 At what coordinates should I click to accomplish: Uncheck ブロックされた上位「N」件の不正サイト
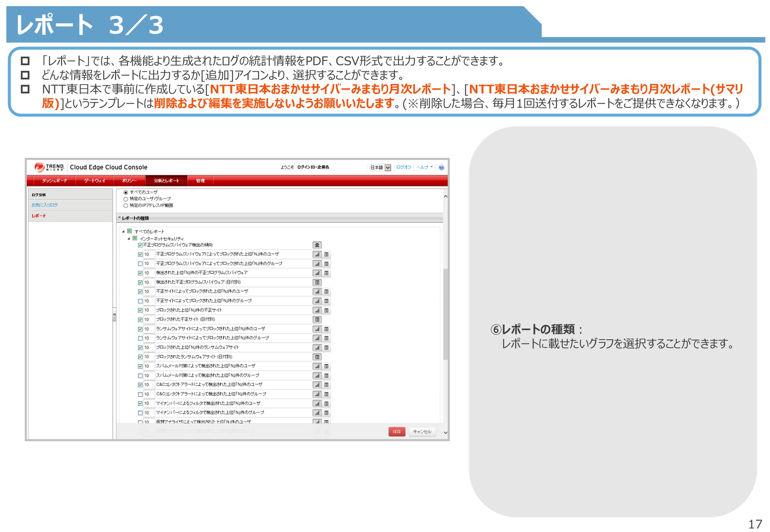140,310
